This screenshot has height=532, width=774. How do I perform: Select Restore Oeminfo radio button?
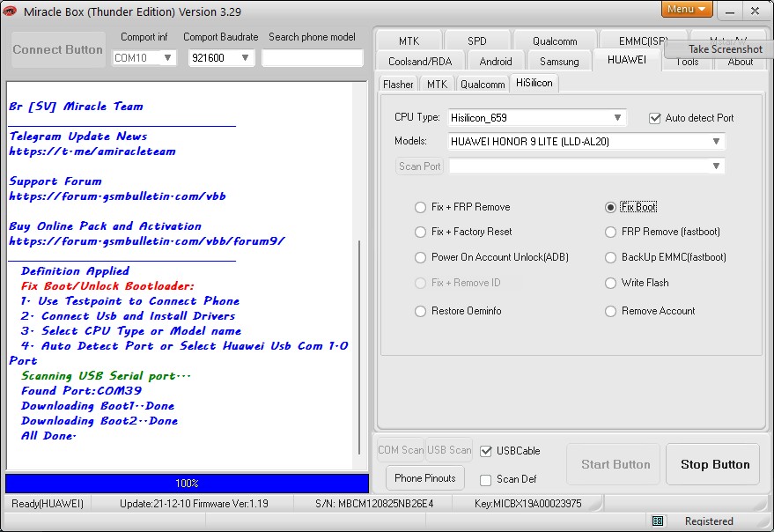click(x=420, y=311)
